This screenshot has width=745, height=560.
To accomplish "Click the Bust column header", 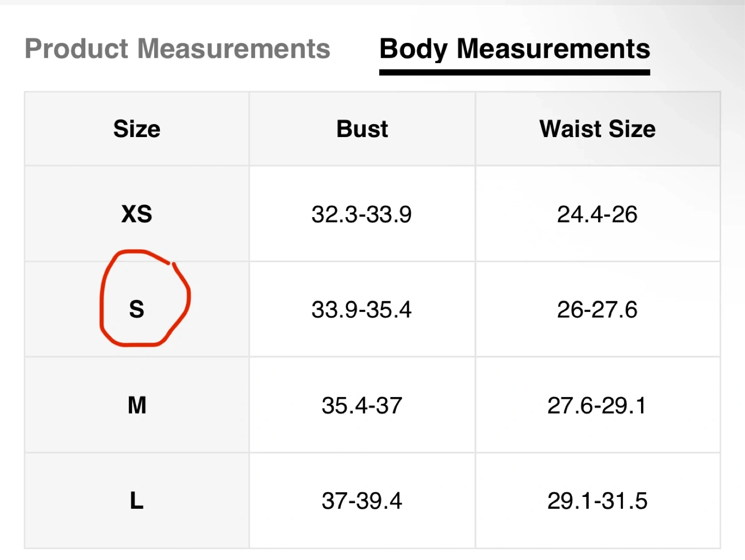I will (x=362, y=129).
